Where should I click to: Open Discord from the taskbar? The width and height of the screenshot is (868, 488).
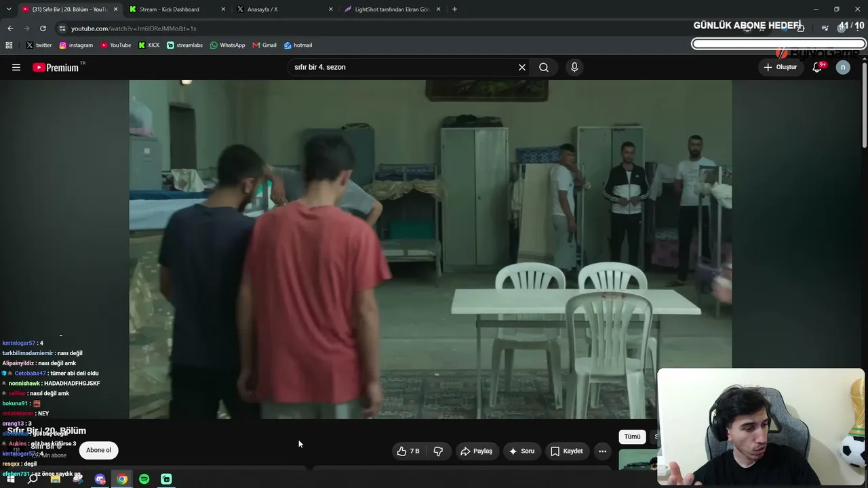(100, 479)
